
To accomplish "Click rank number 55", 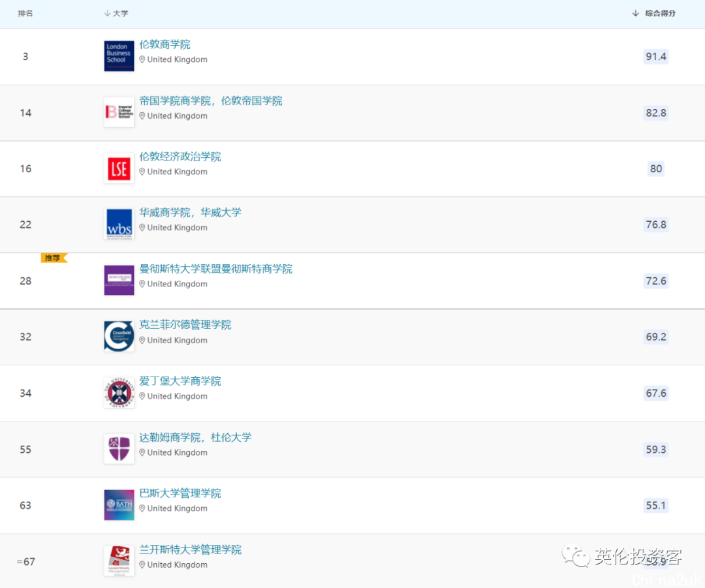I will click(25, 450).
